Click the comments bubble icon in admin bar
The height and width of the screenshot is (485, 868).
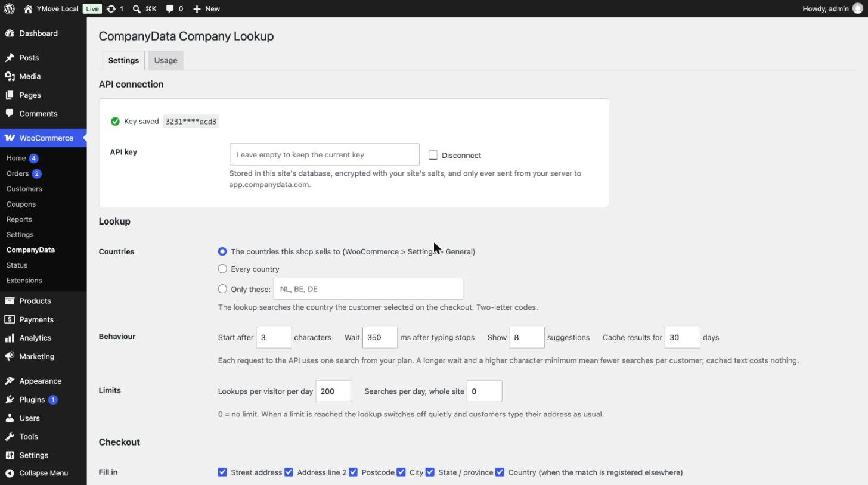coord(170,9)
